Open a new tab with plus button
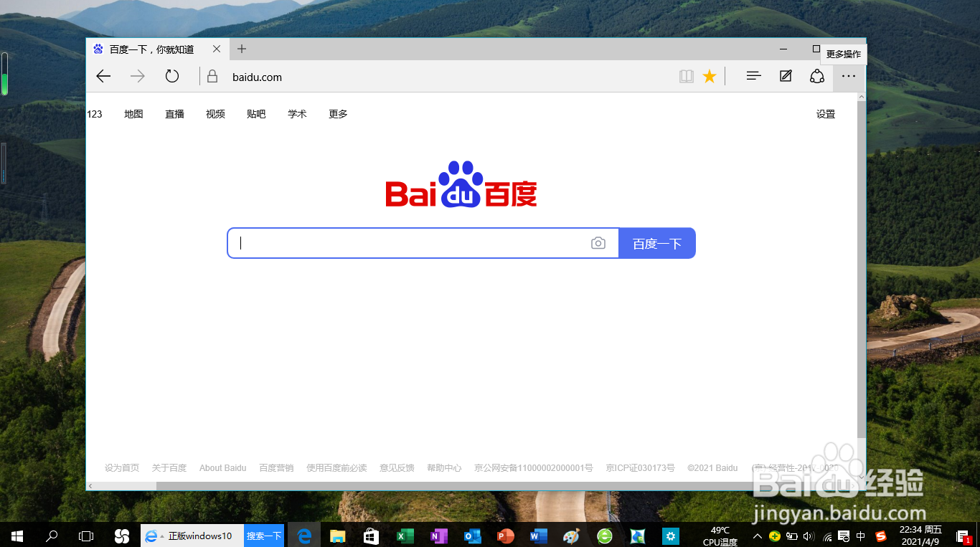 (242, 49)
